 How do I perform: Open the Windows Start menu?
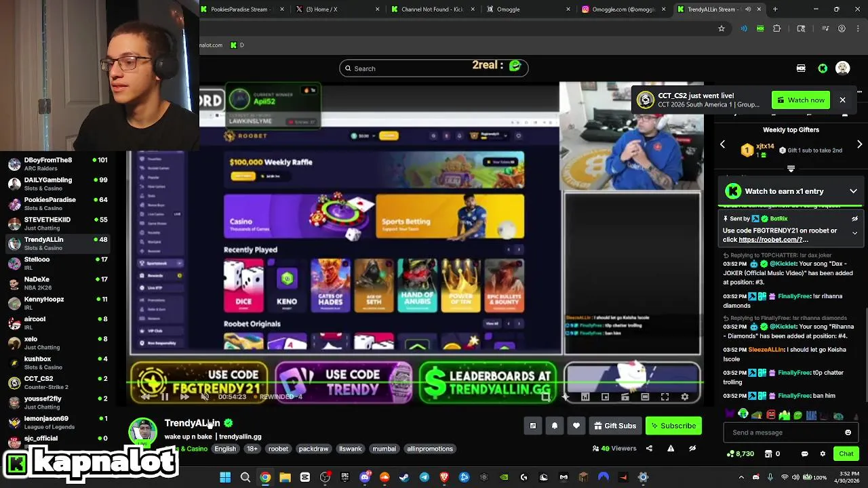225,477
